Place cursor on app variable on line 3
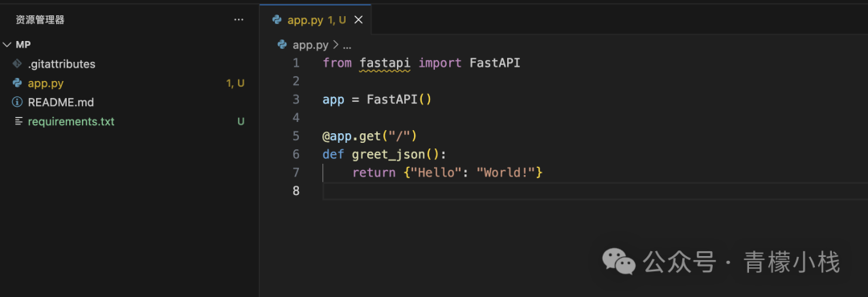This screenshot has width=868, height=297. coord(334,100)
